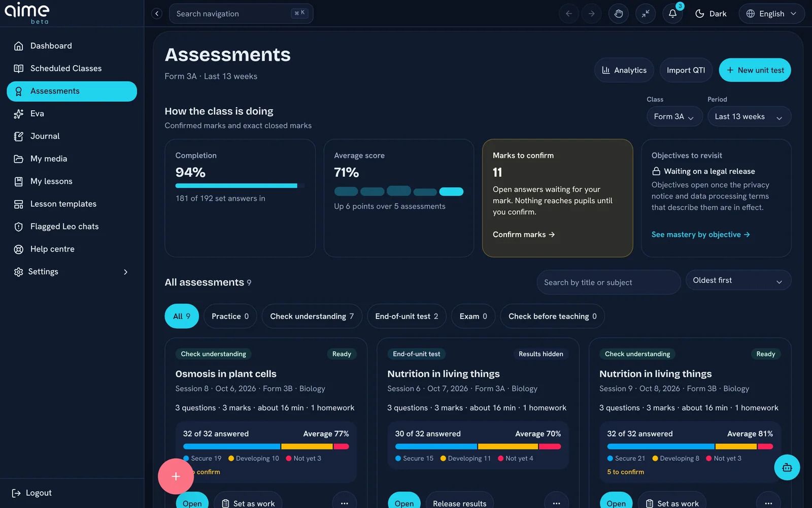Filter by Check understanding assessments
Viewport: 812px width, 508px height.
tap(312, 316)
